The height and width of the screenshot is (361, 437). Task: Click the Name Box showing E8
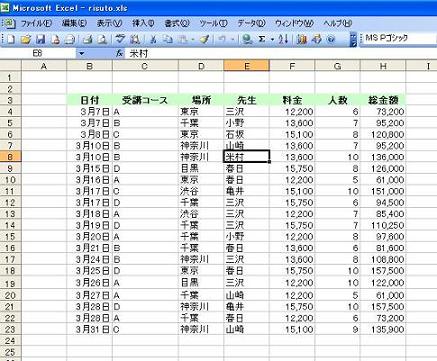[x=38, y=53]
